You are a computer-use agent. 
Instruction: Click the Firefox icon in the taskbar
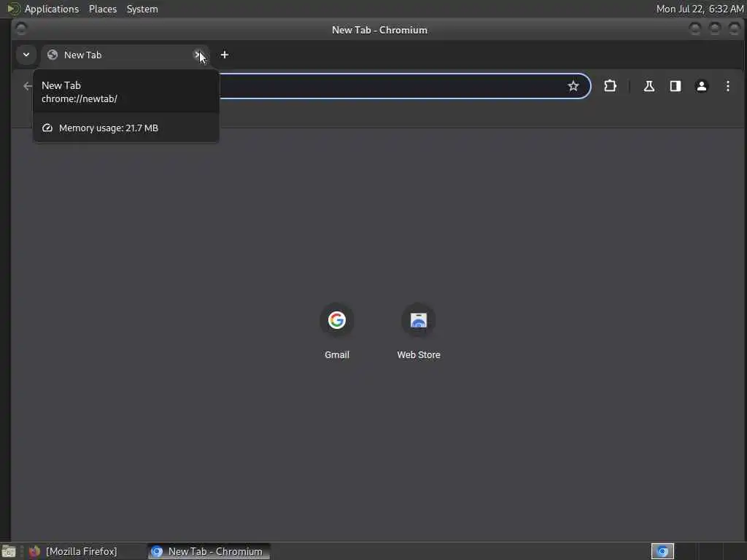coord(34,551)
